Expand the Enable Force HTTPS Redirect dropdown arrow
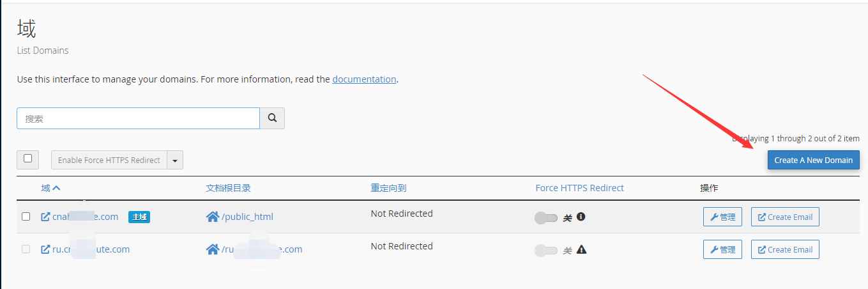Viewport: 868px width, 289px height. (175, 160)
